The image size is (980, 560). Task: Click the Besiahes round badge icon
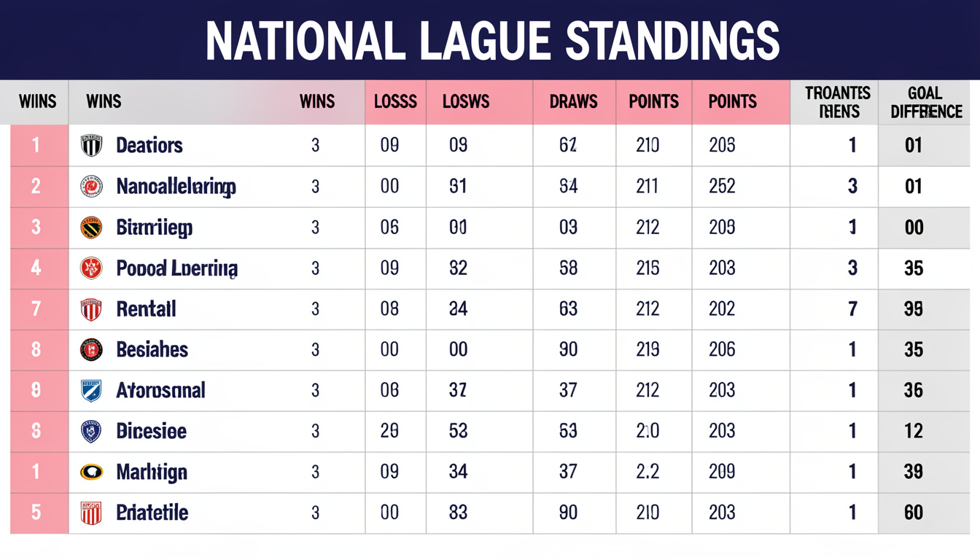click(91, 350)
